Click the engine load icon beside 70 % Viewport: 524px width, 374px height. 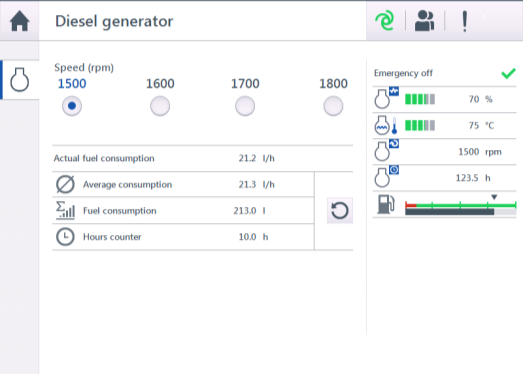pyautogui.click(x=386, y=98)
